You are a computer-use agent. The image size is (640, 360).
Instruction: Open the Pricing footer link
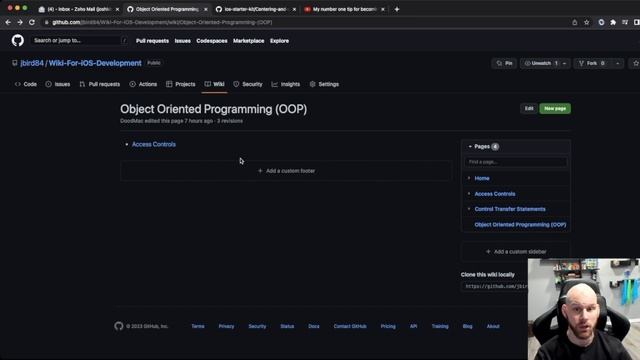[x=388, y=327]
